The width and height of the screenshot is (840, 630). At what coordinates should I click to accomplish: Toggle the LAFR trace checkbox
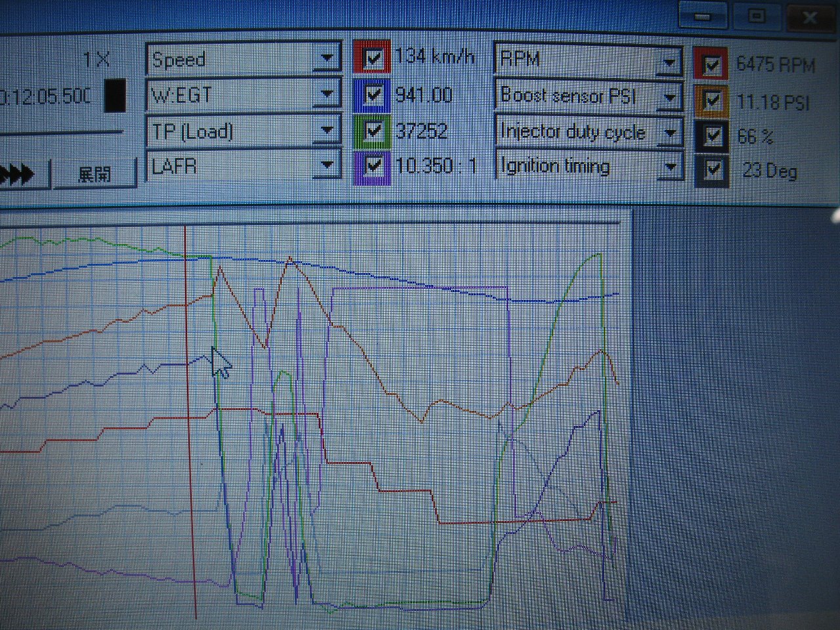373,165
